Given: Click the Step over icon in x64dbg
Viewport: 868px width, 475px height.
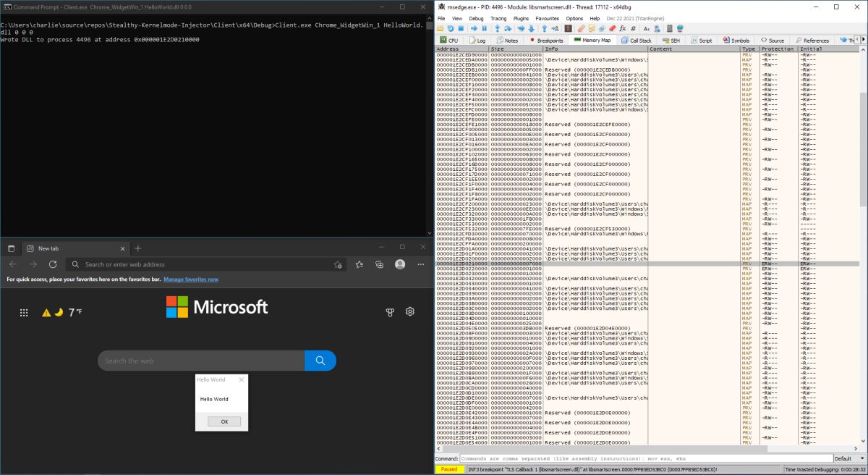Looking at the screenshot, I should pos(508,28).
